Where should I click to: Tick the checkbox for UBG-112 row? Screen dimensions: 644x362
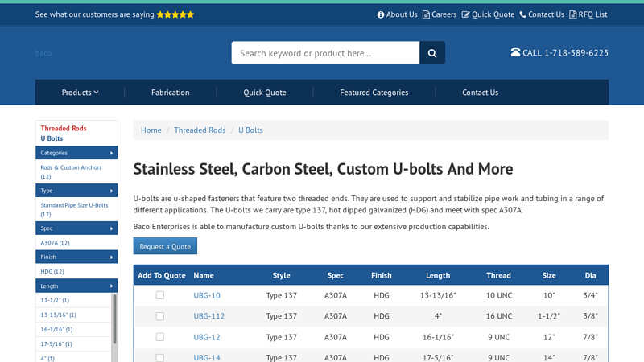point(159,316)
